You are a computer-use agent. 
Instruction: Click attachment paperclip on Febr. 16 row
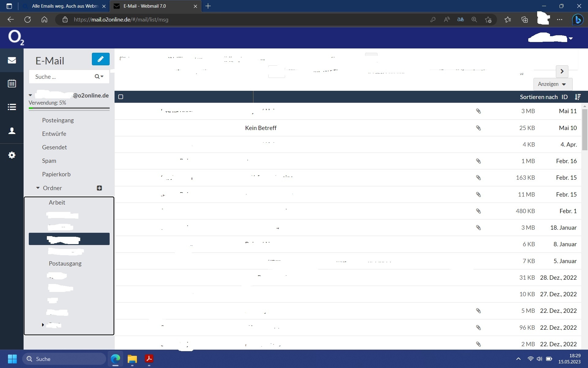[x=478, y=161]
